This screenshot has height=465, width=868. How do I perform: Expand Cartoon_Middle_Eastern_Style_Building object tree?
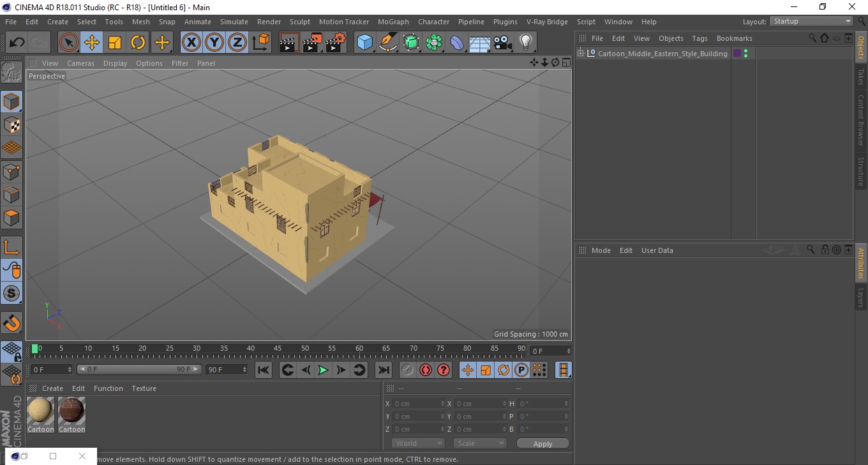(581, 54)
